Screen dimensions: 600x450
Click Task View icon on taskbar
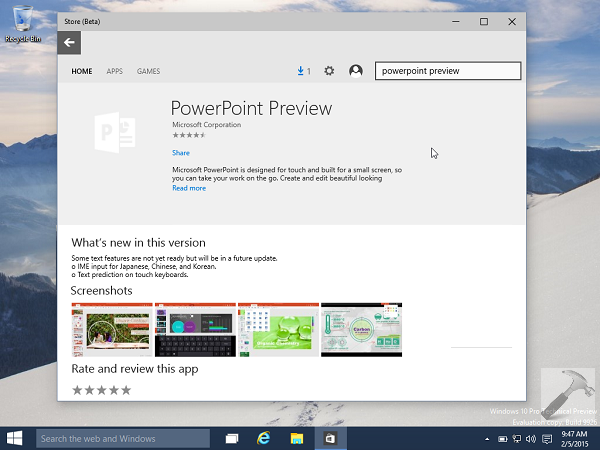232,438
